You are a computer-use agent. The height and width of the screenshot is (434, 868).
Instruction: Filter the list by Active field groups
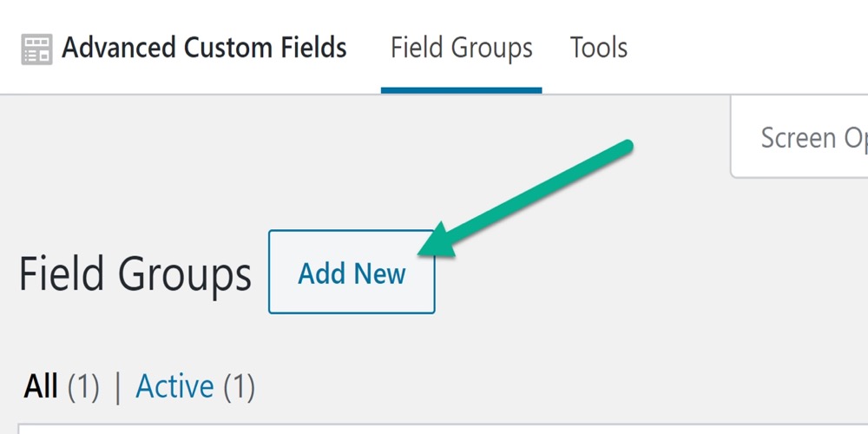(x=175, y=386)
